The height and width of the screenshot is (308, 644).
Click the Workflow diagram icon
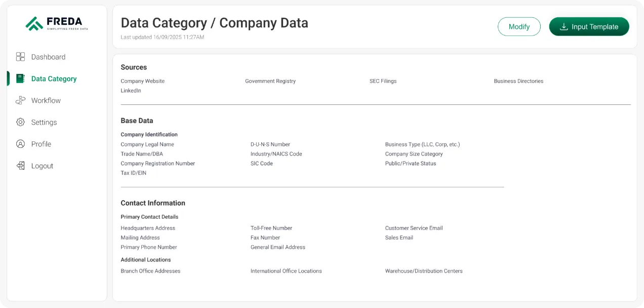[x=20, y=100]
